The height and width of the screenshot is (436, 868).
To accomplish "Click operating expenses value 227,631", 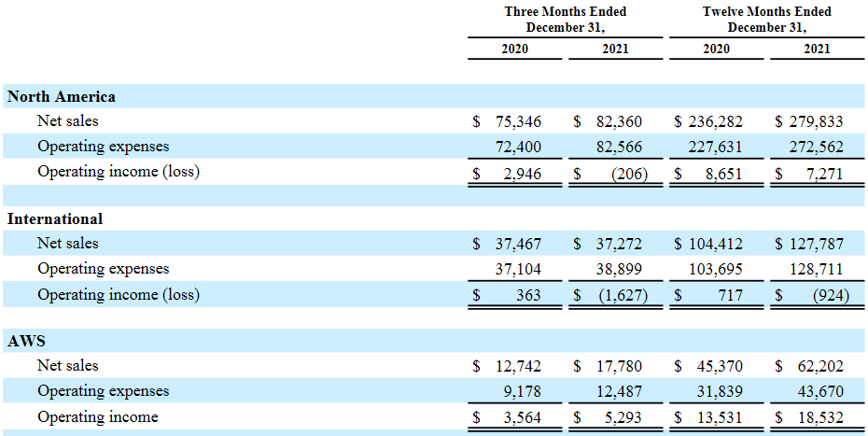I will (715, 147).
